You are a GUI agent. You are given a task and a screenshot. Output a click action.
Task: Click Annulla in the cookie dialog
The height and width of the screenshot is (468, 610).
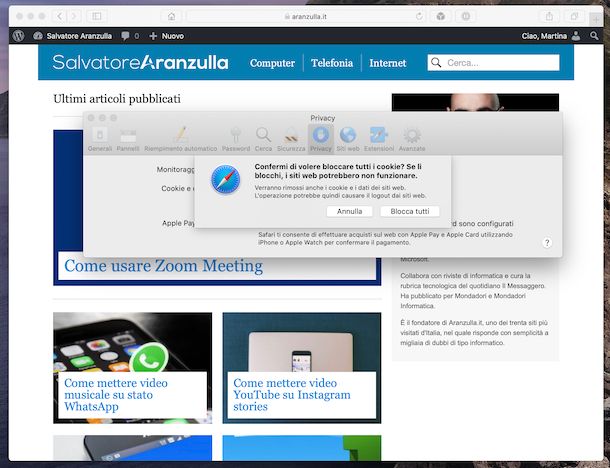(349, 211)
